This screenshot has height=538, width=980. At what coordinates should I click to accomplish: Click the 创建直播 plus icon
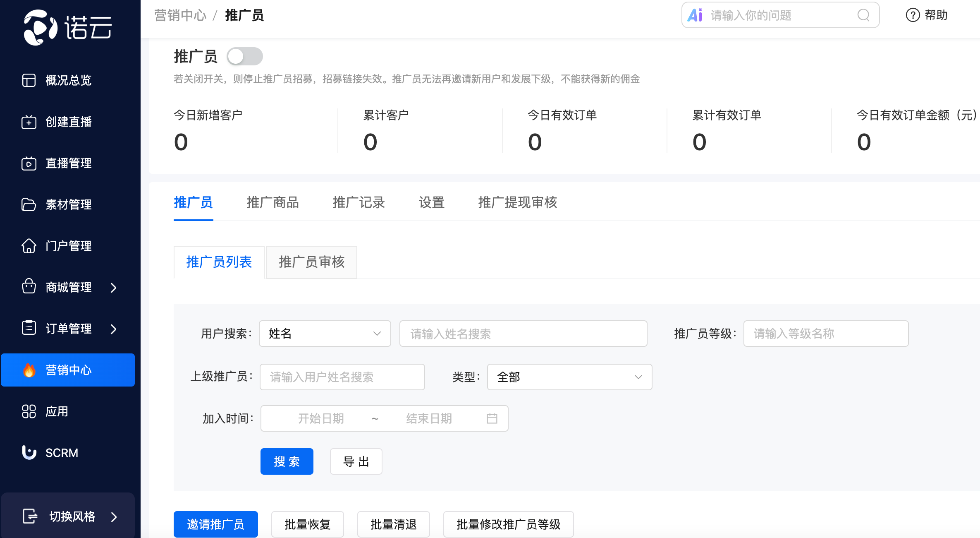click(29, 122)
